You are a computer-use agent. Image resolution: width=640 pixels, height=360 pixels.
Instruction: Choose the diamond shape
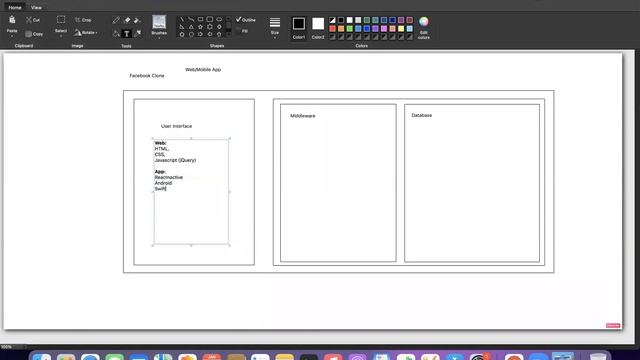219,27
